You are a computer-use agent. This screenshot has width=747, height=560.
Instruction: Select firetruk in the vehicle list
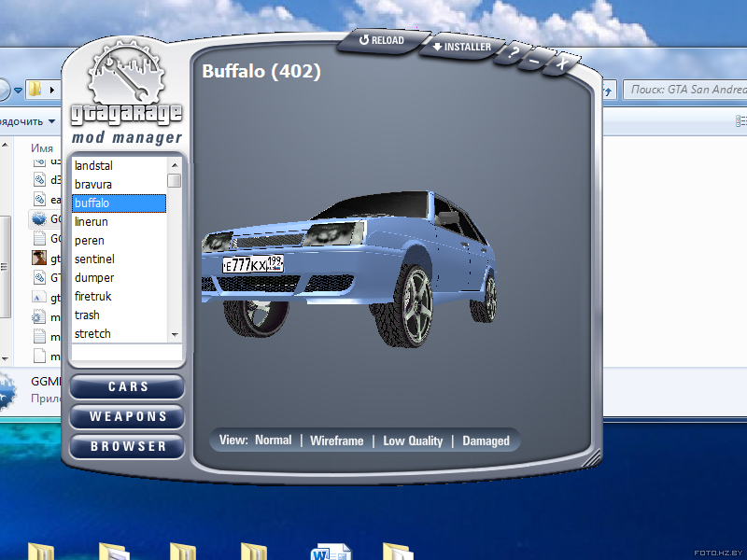click(x=120, y=296)
